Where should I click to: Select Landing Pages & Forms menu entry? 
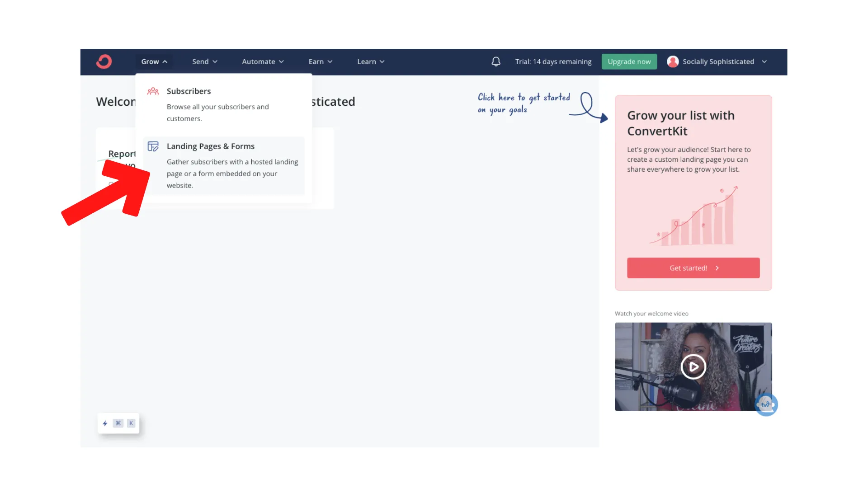coord(224,165)
